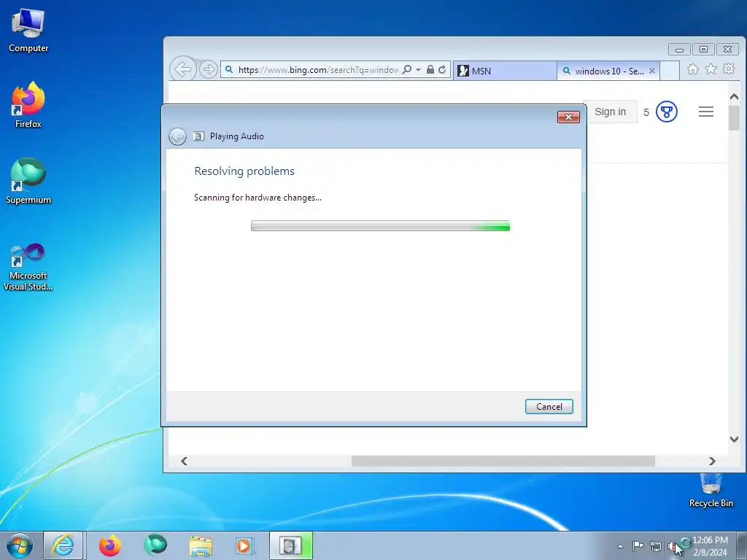Open Windows Explorer from the taskbar
Viewport: 747px width, 560px height.
pyautogui.click(x=201, y=545)
